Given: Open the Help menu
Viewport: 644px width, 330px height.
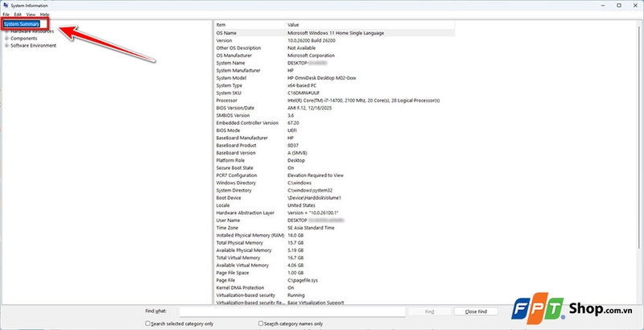Looking at the screenshot, I should pos(44,14).
